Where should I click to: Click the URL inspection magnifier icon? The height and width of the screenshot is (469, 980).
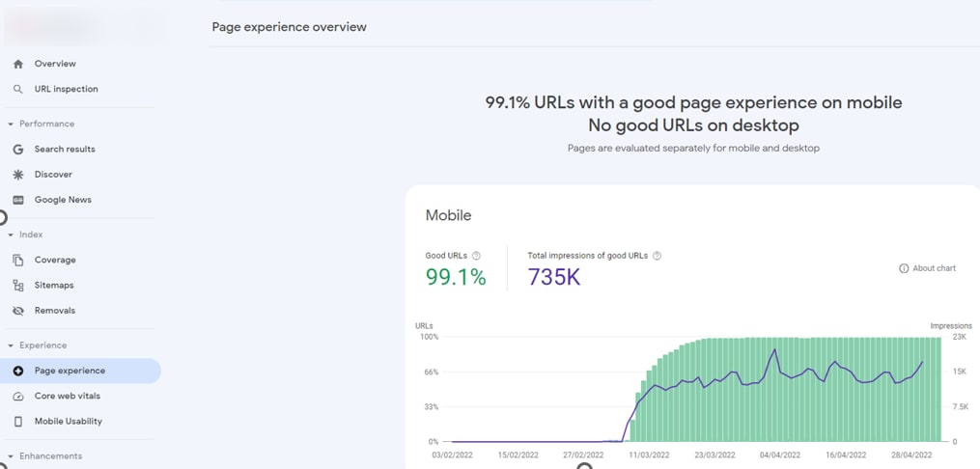pyautogui.click(x=17, y=90)
